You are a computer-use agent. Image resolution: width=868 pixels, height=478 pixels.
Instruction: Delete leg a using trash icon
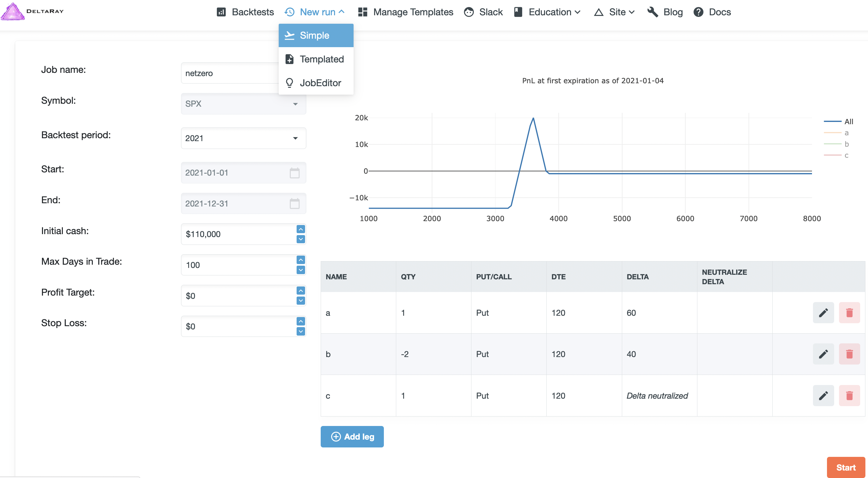[x=849, y=313]
